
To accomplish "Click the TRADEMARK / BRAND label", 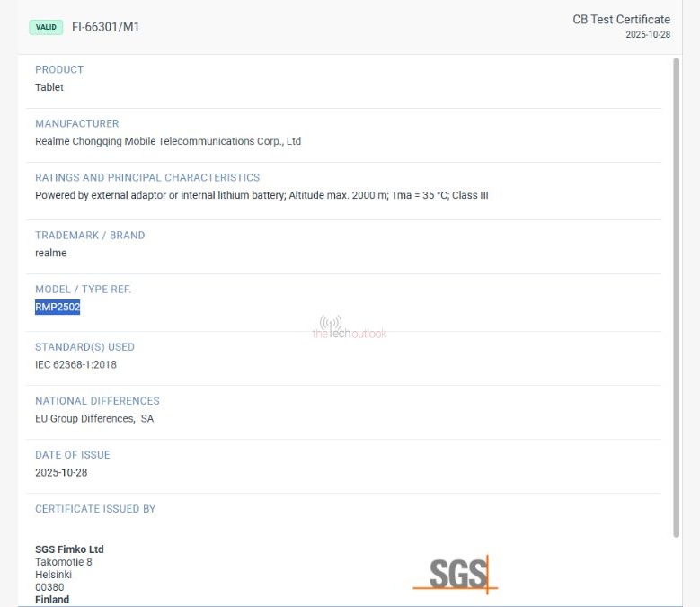I will coord(90,235).
